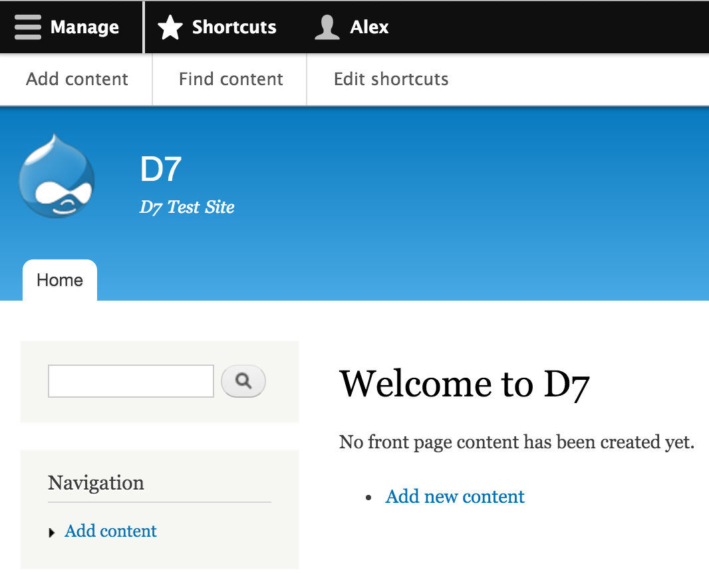The height and width of the screenshot is (588, 709).
Task: Click the D7 site name link
Action: 160,169
